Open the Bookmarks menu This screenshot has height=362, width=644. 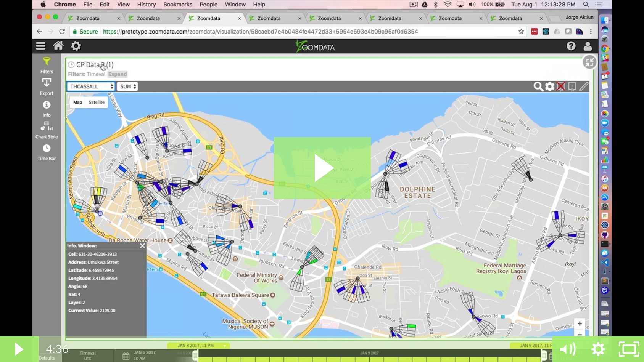pos(178,5)
